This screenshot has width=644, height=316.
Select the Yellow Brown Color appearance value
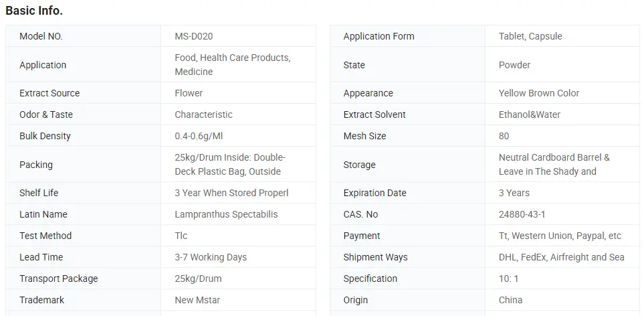539,93
